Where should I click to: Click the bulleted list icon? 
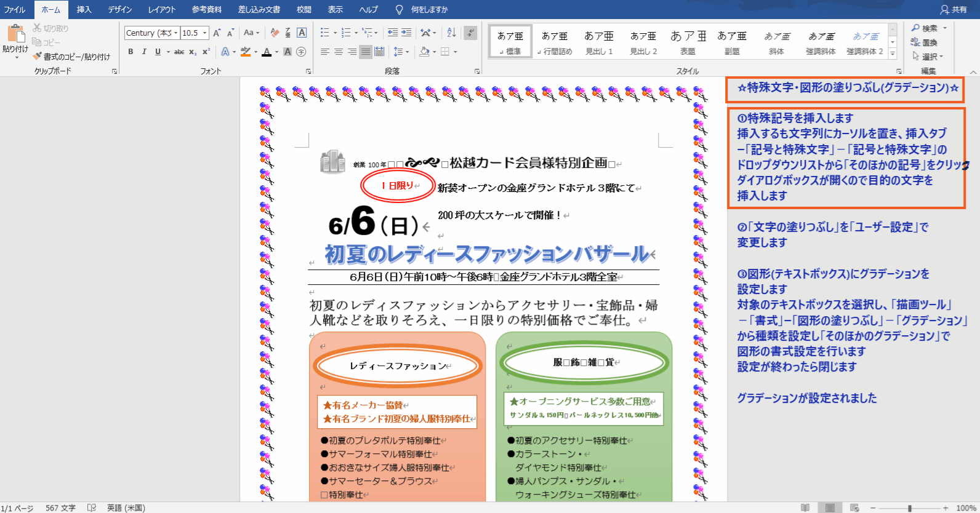[x=325, y=33]
